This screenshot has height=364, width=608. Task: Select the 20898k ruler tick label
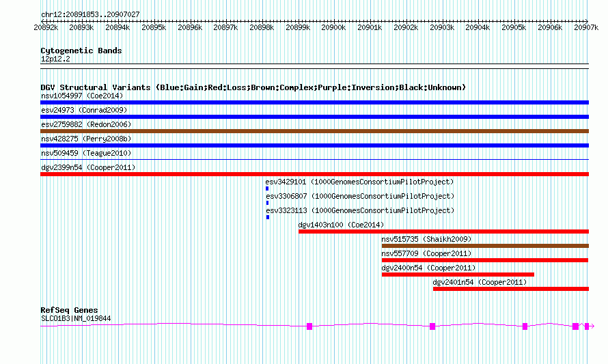pyautogui.click(x=262, y=27)
